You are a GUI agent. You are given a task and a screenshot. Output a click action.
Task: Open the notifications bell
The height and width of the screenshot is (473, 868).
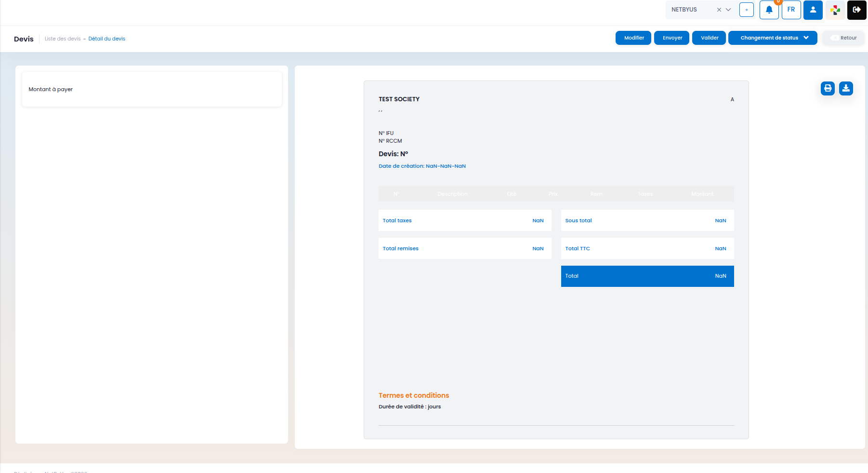(769, 10)
